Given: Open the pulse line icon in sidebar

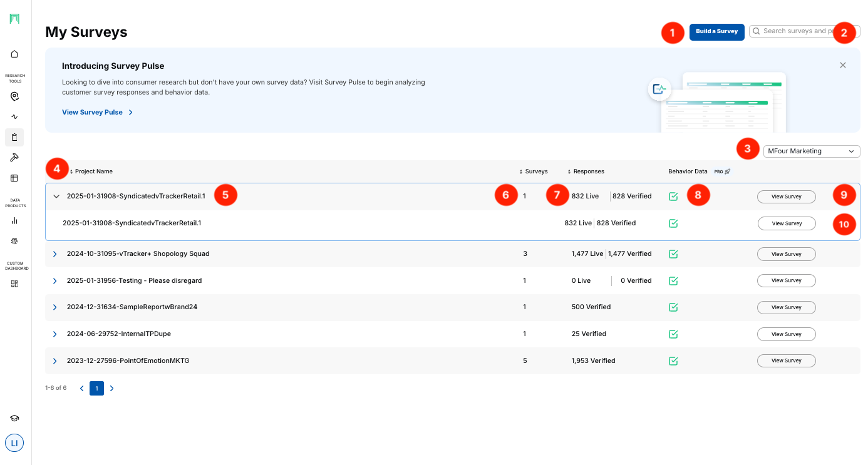Looking at the screenshot, I should (x=14, y=117).
